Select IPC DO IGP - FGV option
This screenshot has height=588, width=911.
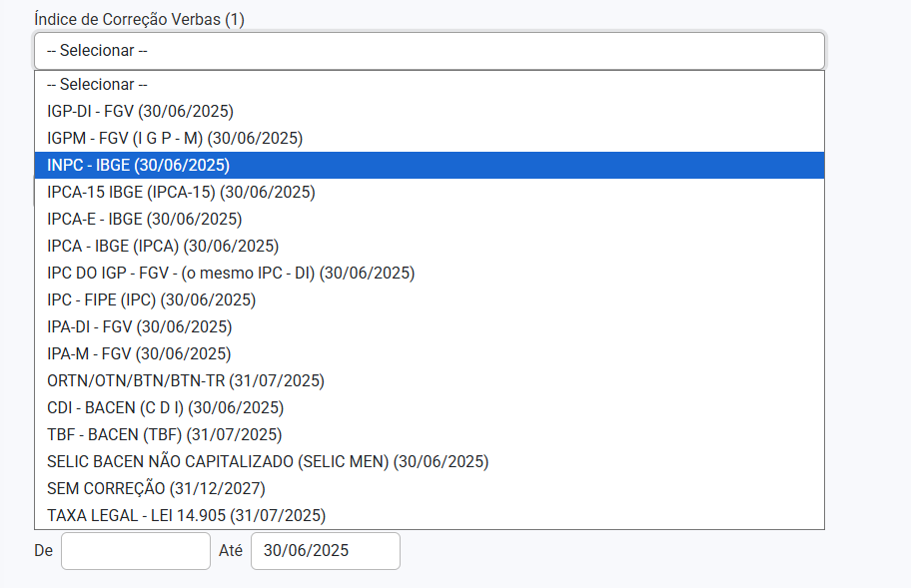(231, 273)
